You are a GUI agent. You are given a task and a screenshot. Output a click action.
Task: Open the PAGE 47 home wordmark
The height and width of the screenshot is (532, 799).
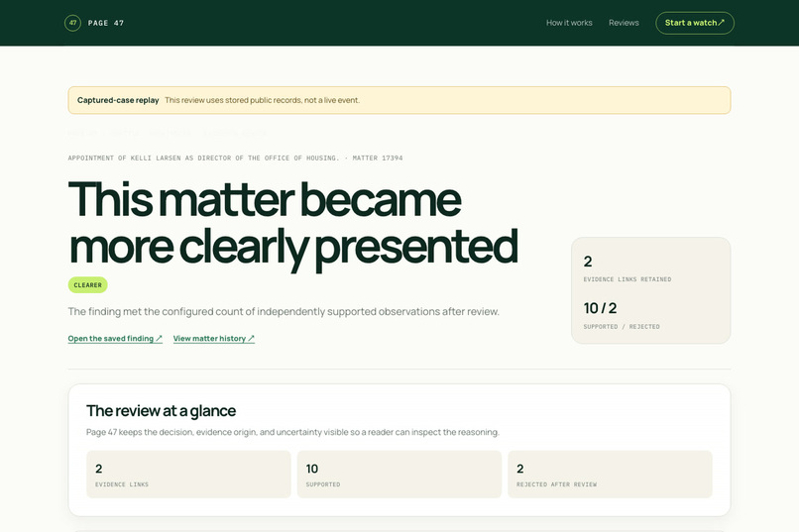point(106,23)
